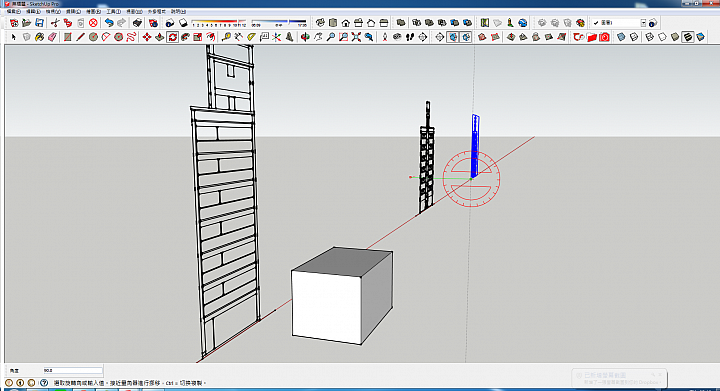This screenshot has width=720, height=391.
Task: Click the Get Models globe icon
Action: tap(523, 22)
